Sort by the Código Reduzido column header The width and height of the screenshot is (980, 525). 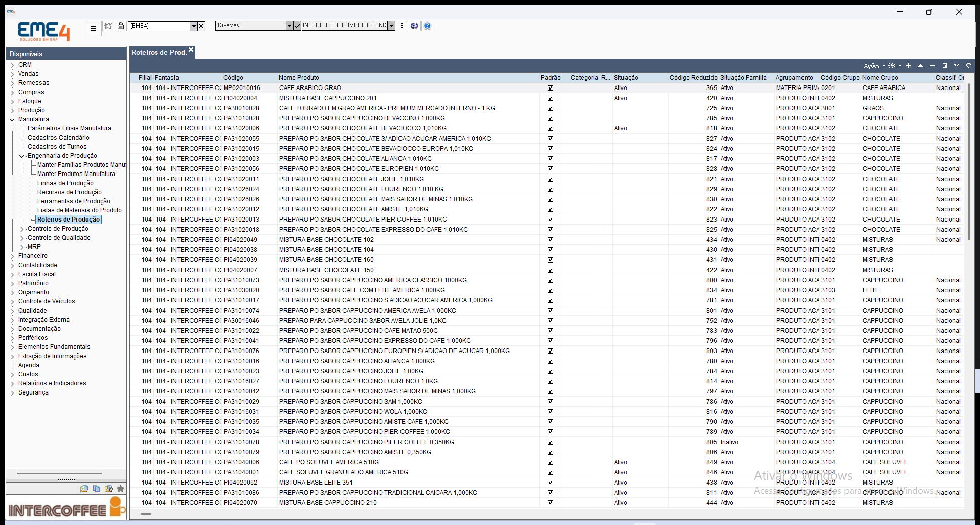click(x=693, y=78)
